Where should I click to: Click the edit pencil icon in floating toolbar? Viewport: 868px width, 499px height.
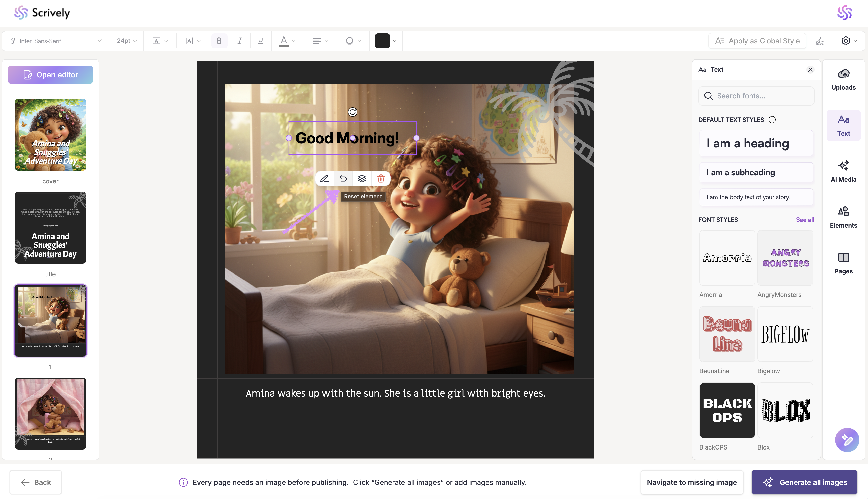click(x=324, y=179)
